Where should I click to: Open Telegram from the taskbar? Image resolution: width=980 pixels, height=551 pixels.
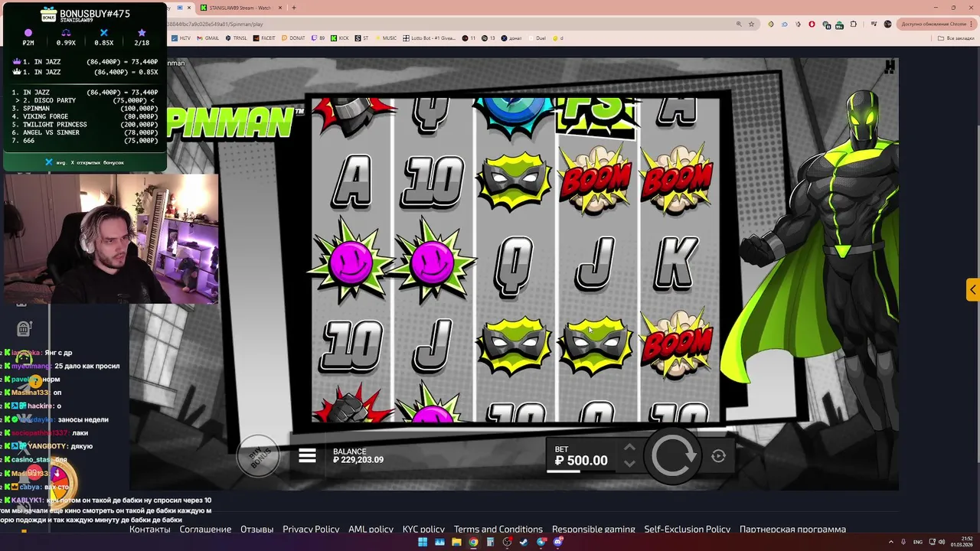[x=541, y=542]
